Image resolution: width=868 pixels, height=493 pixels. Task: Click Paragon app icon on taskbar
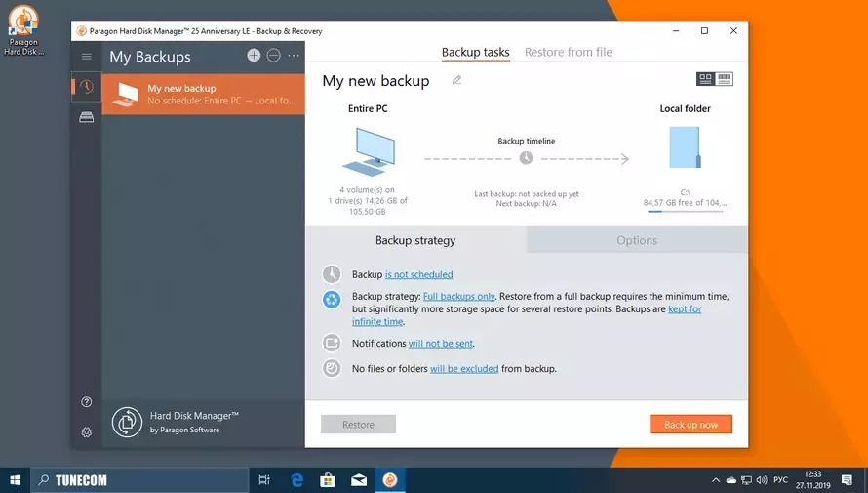click(390, 479)
